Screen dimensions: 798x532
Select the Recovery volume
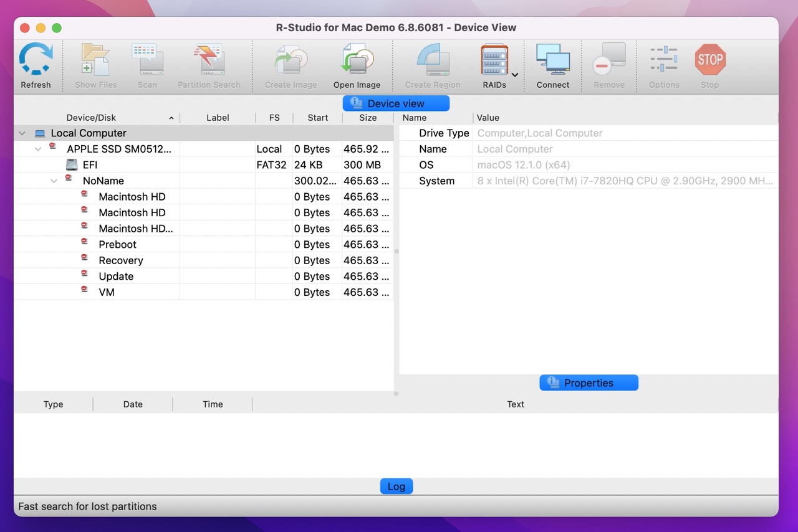click(x=204, y=260)
